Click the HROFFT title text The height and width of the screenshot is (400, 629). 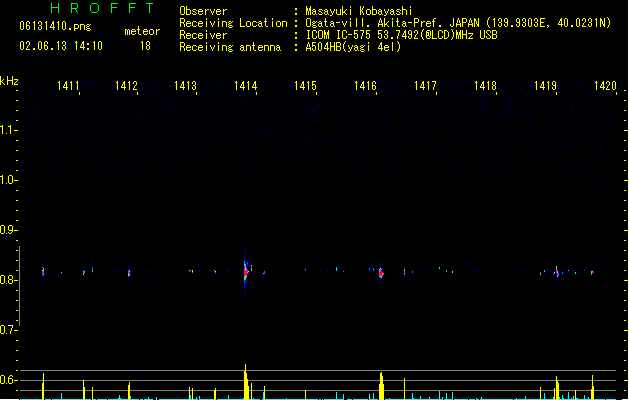click(102, 8)
